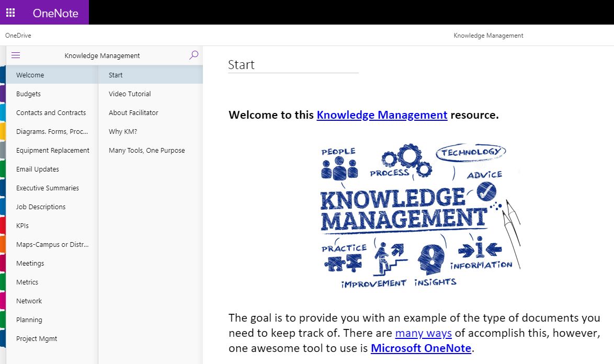The height and width of the screenshot is (364, 614).
Task: Click the magenta color tab beside Network
Action: click(3, 301)
